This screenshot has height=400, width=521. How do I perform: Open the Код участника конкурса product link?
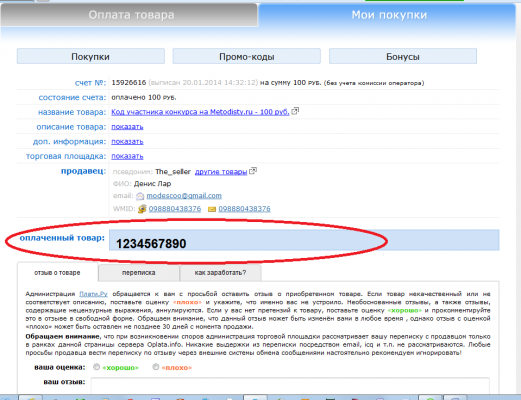tap(200, 112)
